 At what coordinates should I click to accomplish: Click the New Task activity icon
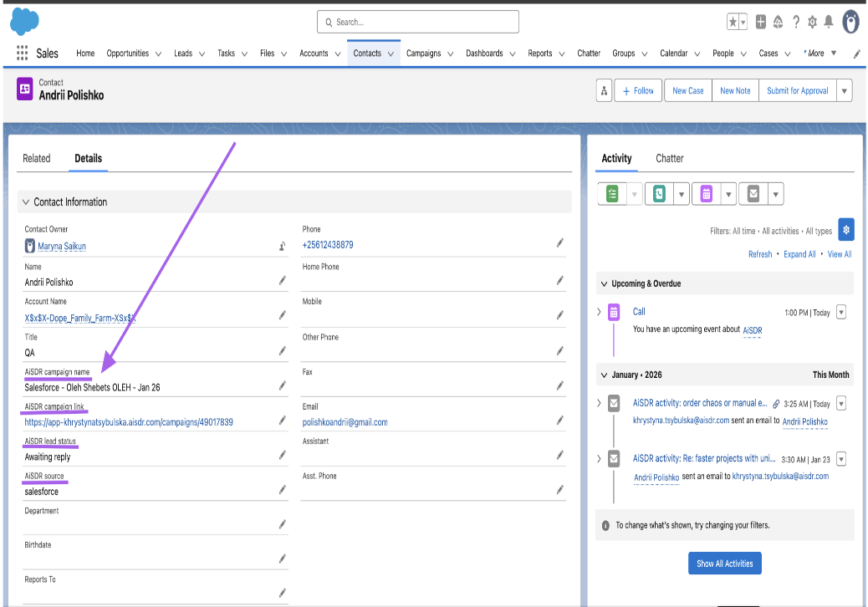tap(612, 194)
